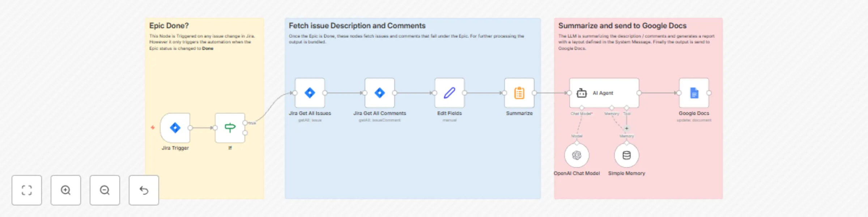
Task: Select "Fetch issue Description and Comments" note title
Action: (357, 26)
